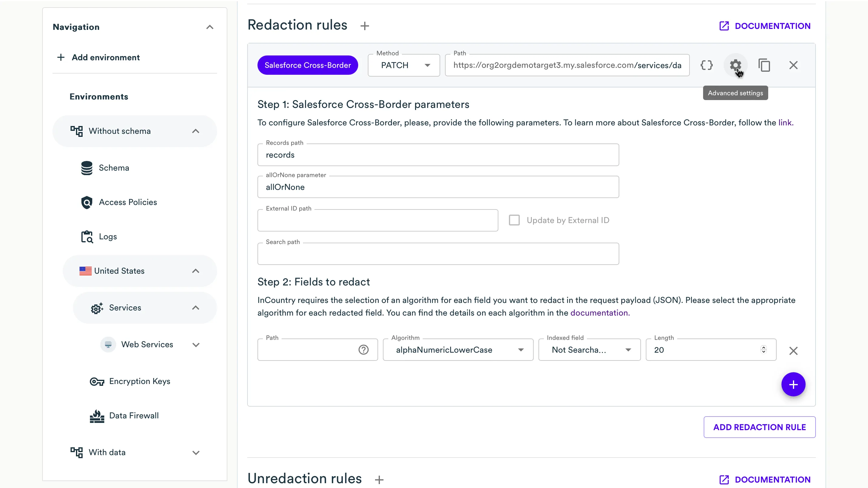Go to Encryption Keys
Viewport: 868px width, 488px height.
140,381
